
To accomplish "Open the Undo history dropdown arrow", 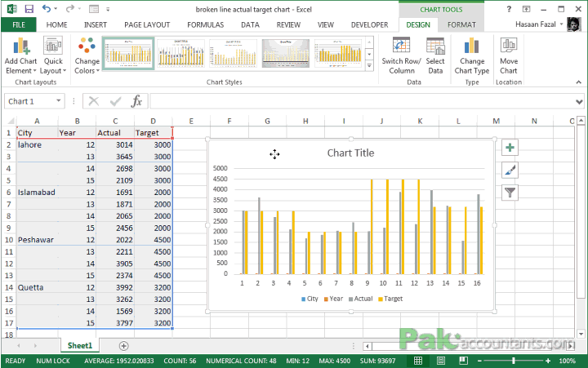I will click(56, 9).
